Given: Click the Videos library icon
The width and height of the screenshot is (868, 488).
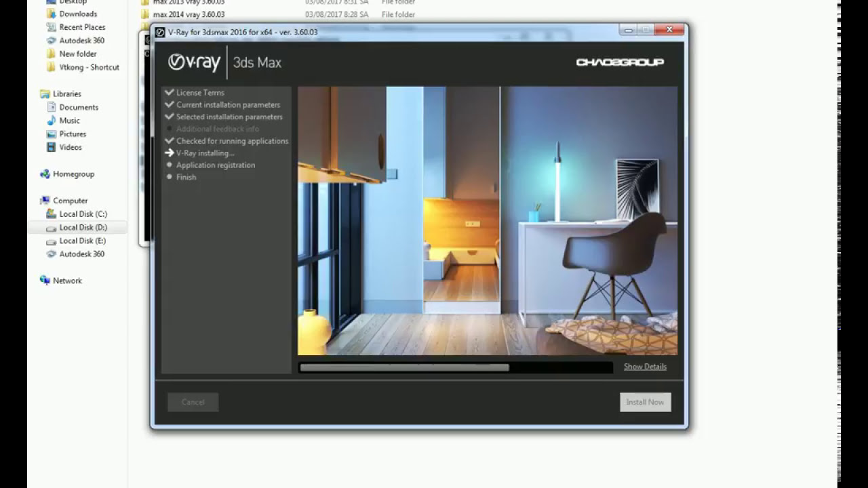Looking at the screenshot, I should (51, 147).
